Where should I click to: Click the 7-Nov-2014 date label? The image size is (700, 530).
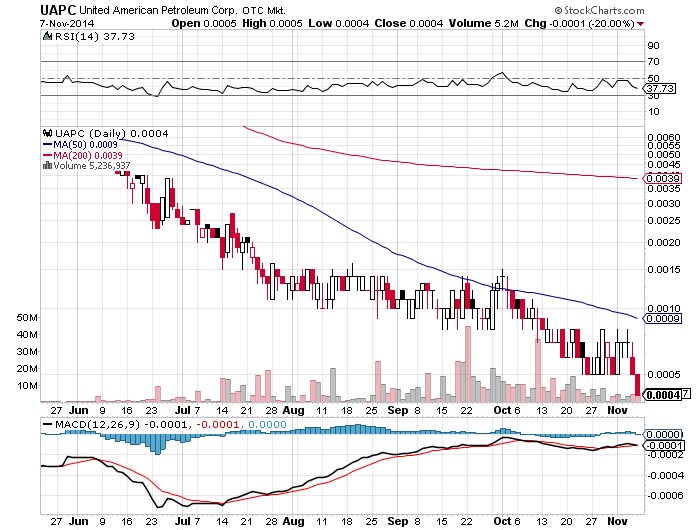[x=67, y=24]
